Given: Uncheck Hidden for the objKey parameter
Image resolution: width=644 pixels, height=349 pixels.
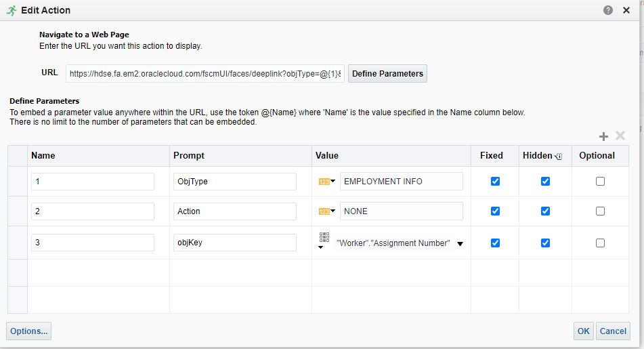Looking at the screenshot, I should [545, 243].
